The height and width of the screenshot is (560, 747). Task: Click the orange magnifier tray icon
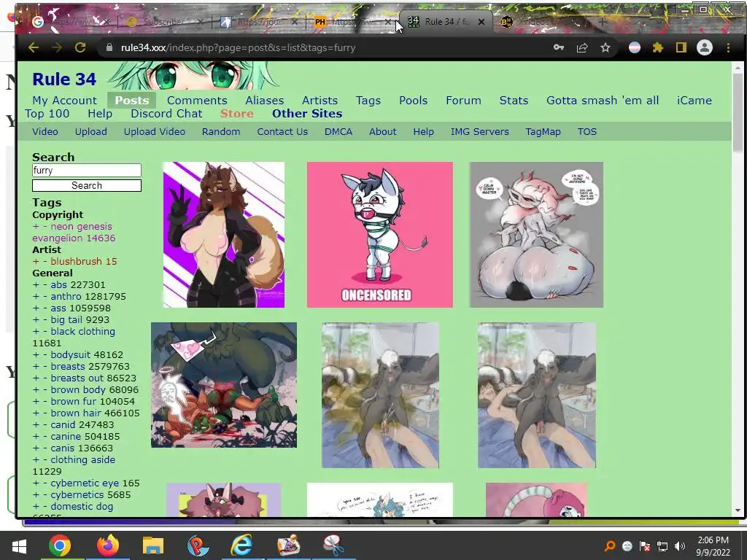pos(609,546)
